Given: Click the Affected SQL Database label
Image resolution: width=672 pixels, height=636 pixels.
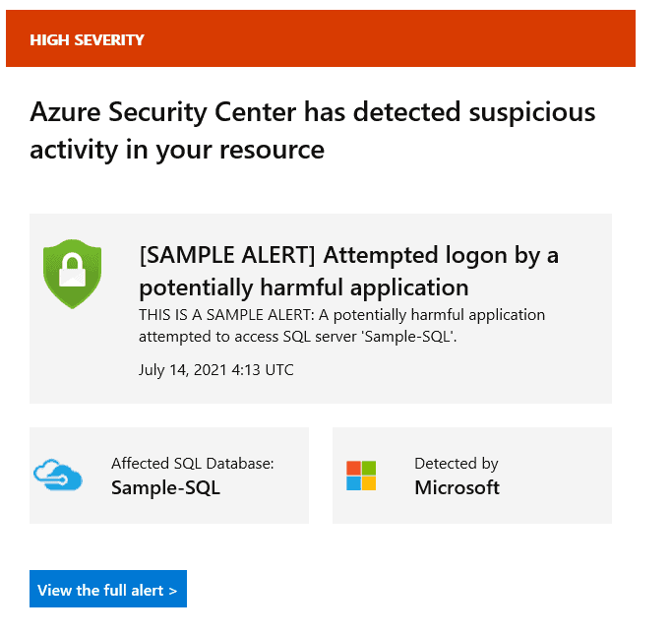Looking at the screenshot, I should 193,463.
